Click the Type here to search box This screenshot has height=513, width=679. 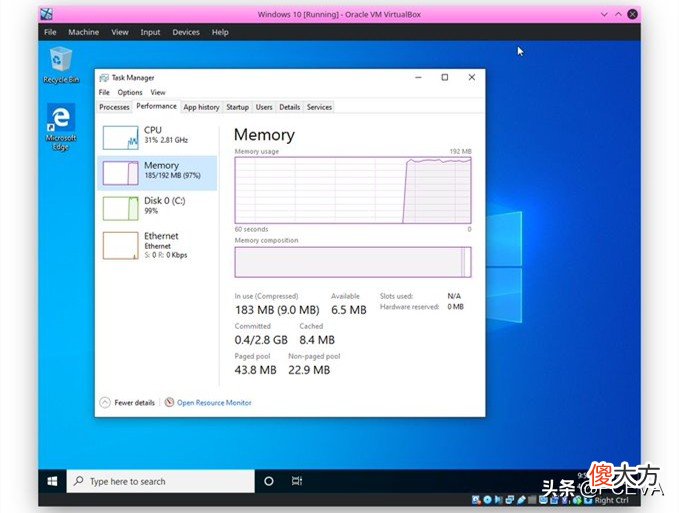(161, 481)
